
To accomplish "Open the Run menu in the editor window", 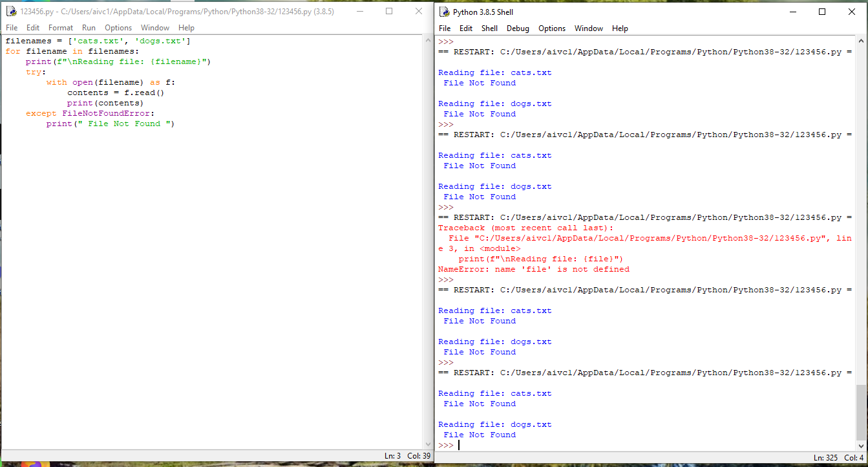I will click(x=89, y=28).
